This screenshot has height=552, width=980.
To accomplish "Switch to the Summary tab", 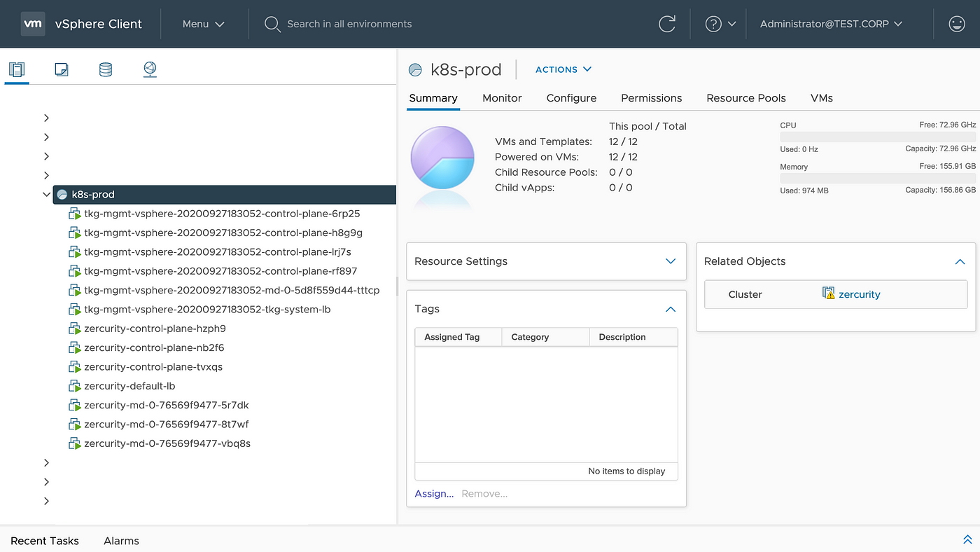I will (x=433, y=98).
